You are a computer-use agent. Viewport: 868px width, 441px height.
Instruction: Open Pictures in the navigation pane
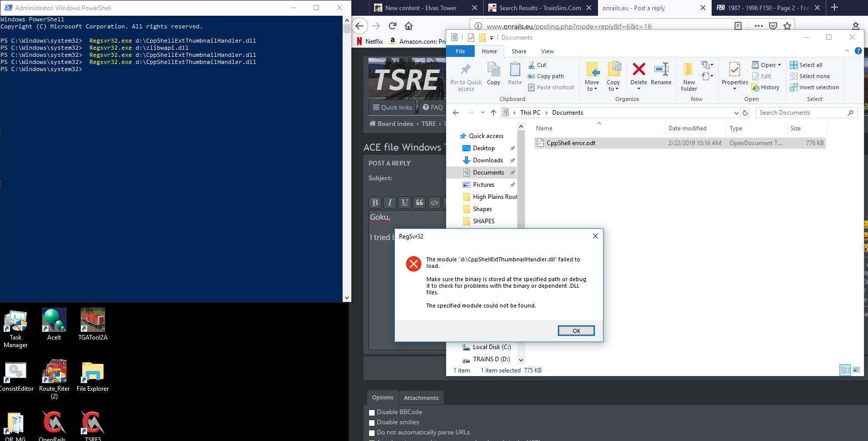[479, 185]
